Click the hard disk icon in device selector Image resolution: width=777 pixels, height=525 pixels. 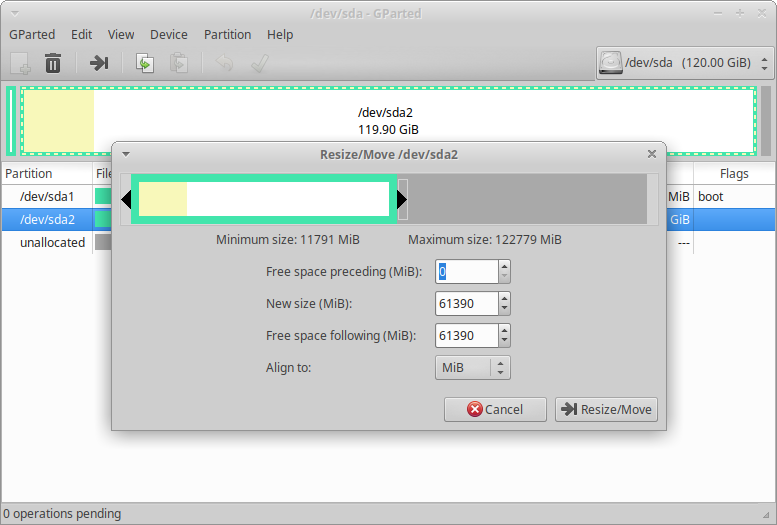point(610,63)
